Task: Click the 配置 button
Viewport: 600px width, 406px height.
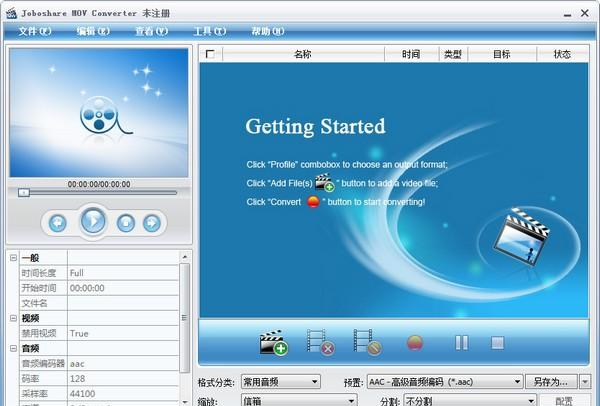Action: click(564, 400)
